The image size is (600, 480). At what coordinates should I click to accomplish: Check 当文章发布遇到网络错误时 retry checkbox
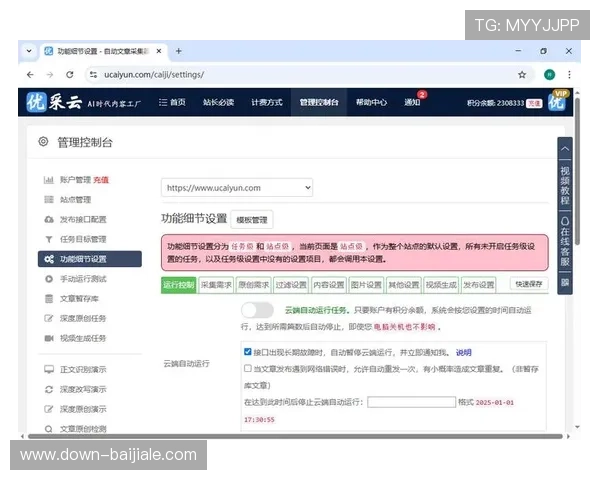pyautogui.click(x=248, y=368)
